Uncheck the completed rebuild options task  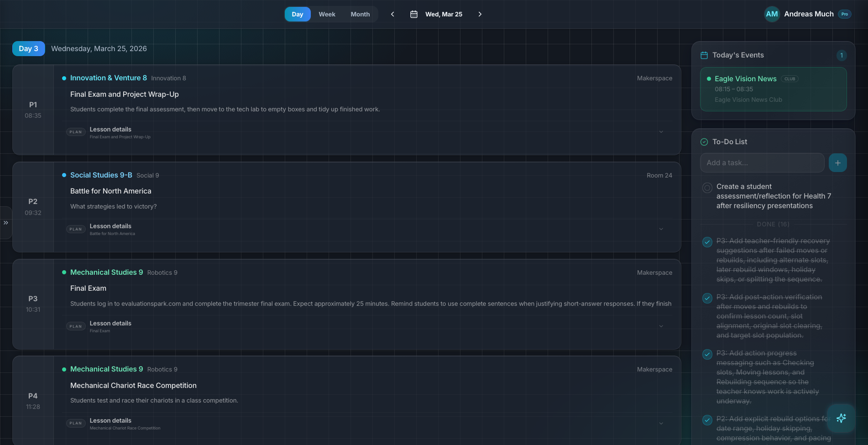(708, 419)
